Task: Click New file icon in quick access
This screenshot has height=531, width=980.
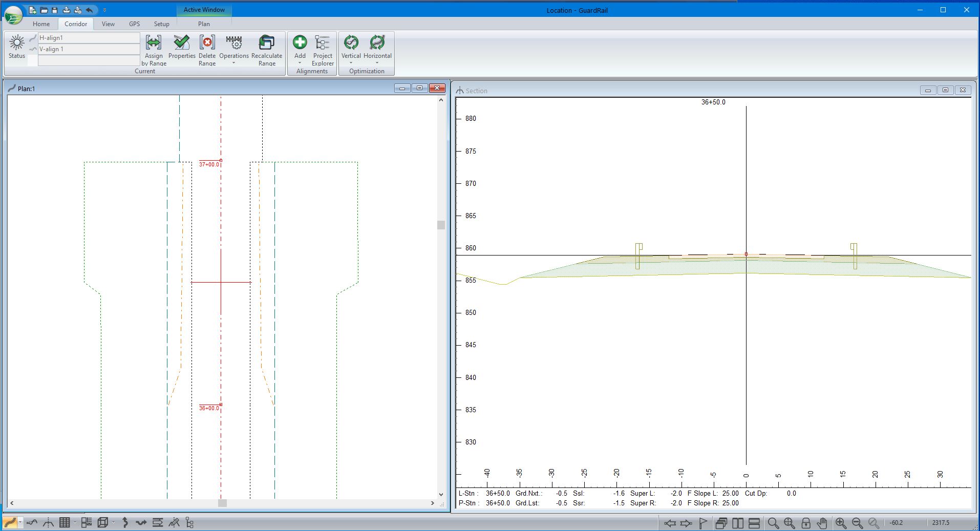Action: click(x=33, y=10)
